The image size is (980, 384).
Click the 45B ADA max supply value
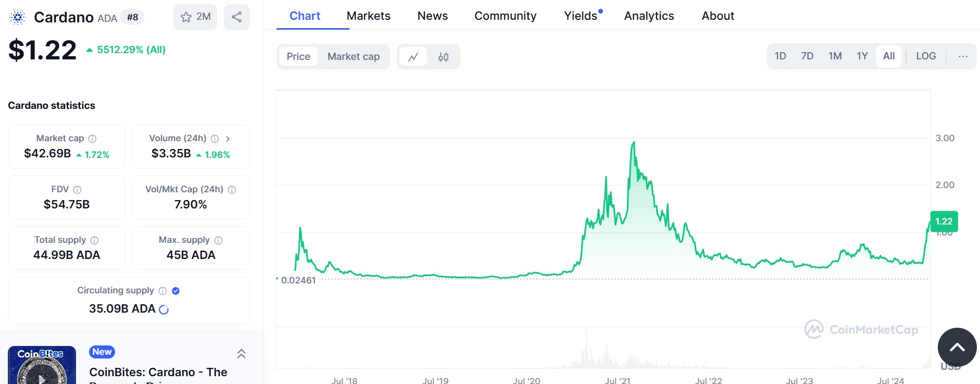pyautogui.click(x=191, y=255)
